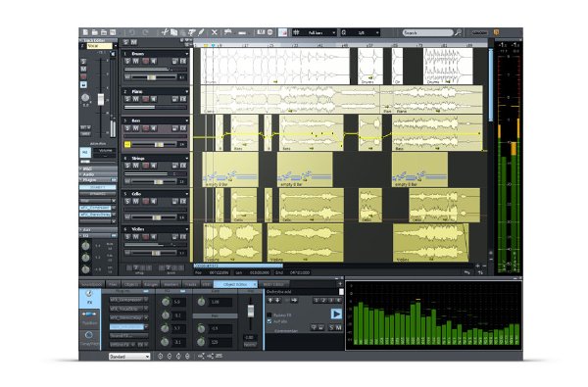This screenshot has width=588, height=387.
Task: Click the blue play button in Object Editor
Action: tap(336, 314)
